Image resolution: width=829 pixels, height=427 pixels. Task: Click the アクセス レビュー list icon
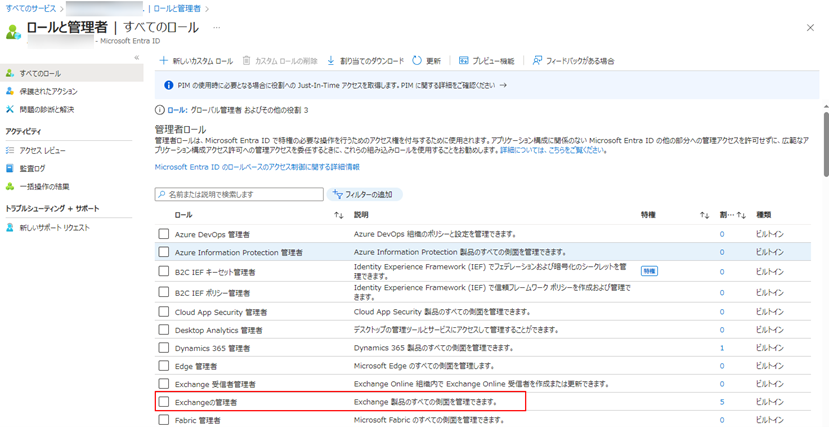coord(10,151)
